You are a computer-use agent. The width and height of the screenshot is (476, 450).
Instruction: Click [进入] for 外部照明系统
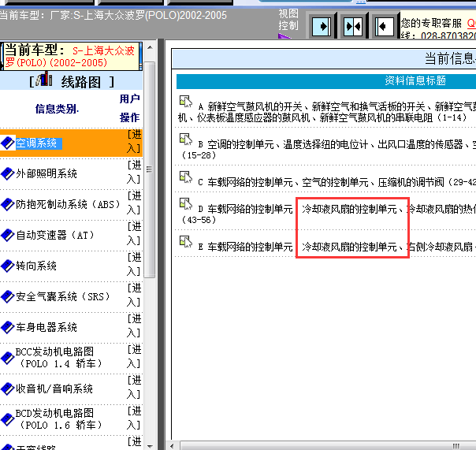tap(134, 172)
